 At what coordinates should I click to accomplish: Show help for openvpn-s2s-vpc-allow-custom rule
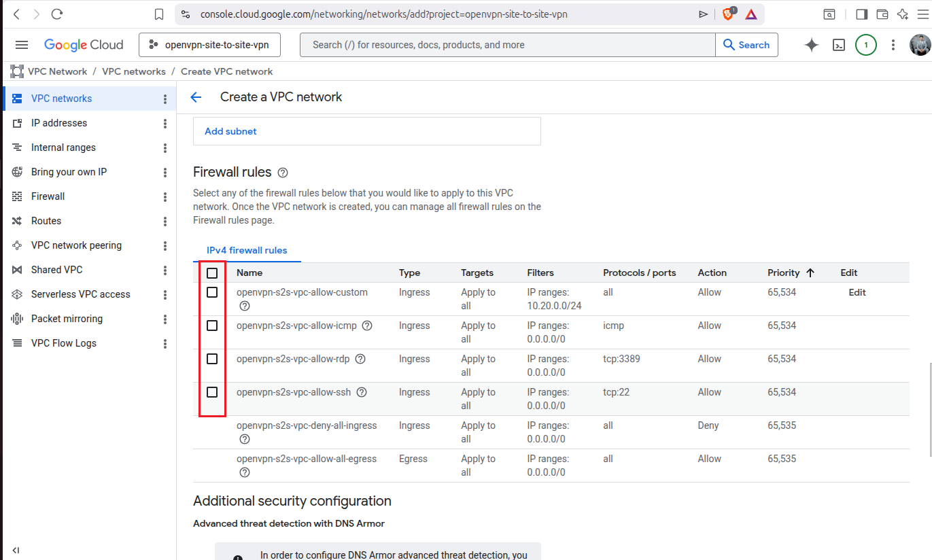pyautogui.click(x=245, y=306)
